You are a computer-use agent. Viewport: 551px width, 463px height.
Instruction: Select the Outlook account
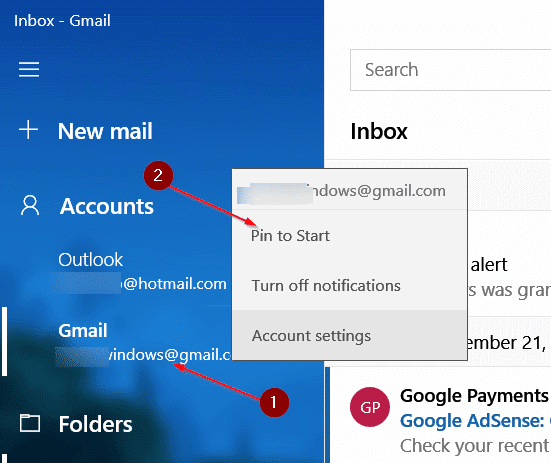tap(91, 260)
